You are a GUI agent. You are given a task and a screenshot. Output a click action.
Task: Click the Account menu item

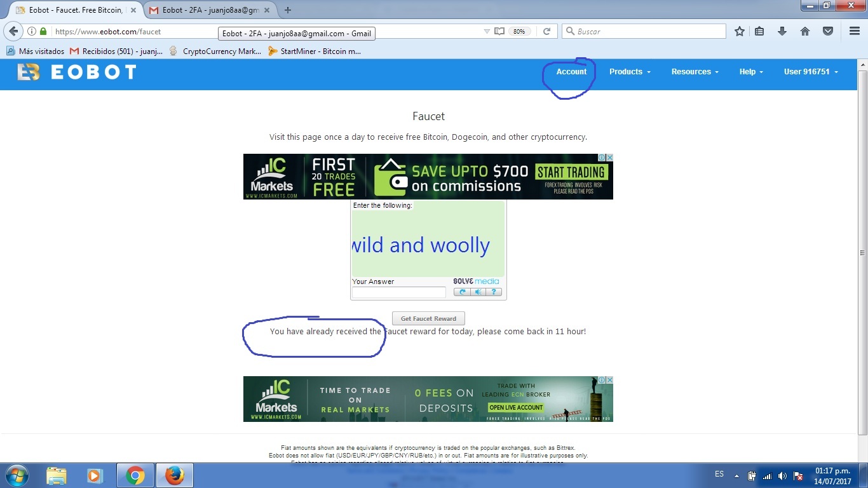pyautogui.click(x=571, y=72)
